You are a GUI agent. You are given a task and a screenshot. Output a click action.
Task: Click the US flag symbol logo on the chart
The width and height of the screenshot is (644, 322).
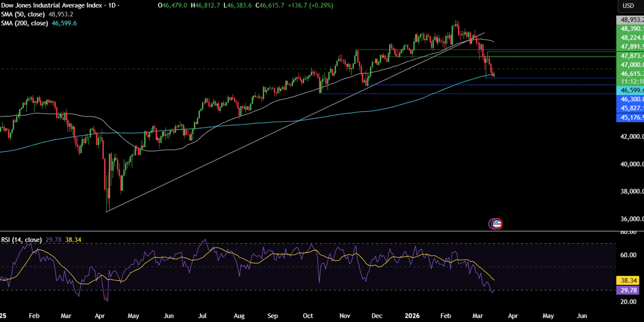tap(495, 224)
